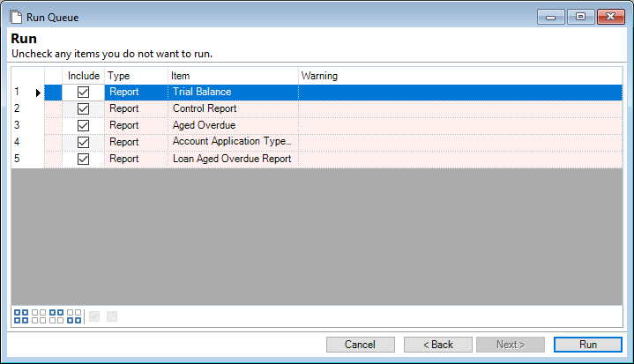Click the Run button
Screen dimensions: 634x364
[x=588, y=345]
